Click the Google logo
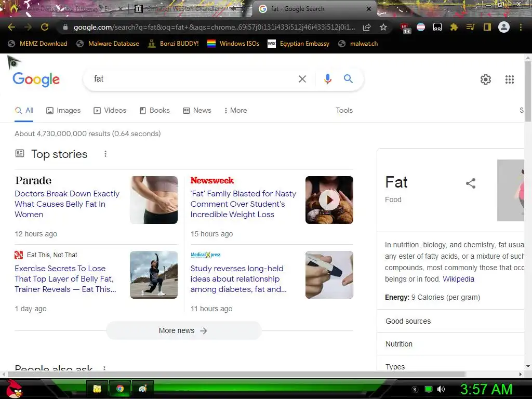This screenshot has height=399, width=532. tap(36, 79)
